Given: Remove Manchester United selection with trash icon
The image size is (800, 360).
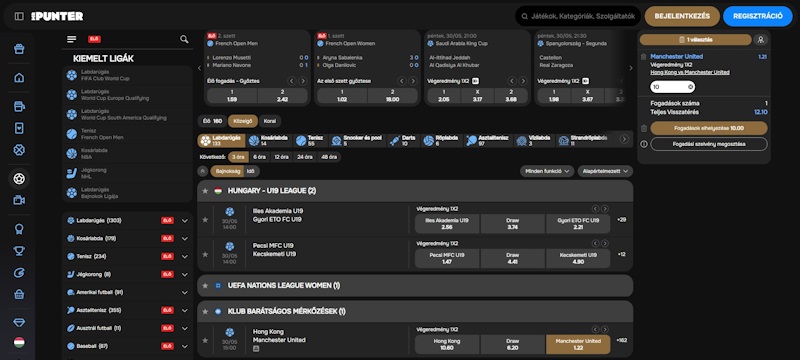Looking at the screenshot, I should (x=643, y=57).
